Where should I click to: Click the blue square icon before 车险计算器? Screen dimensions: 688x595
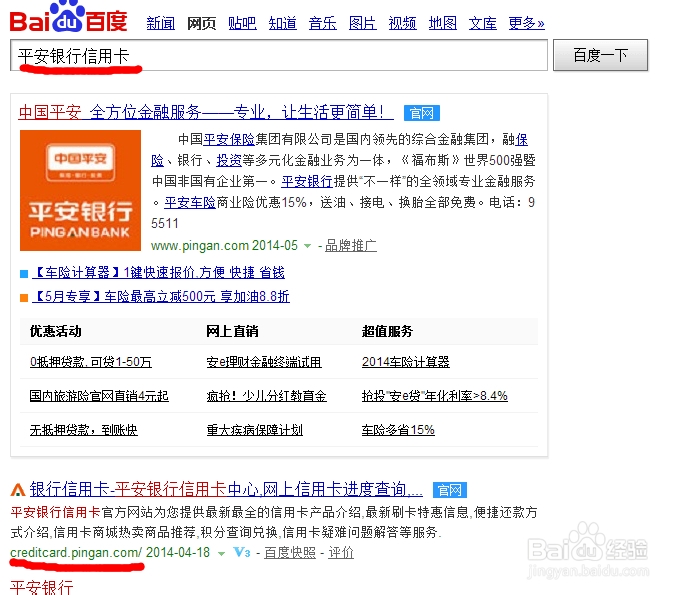click(24, 274)
